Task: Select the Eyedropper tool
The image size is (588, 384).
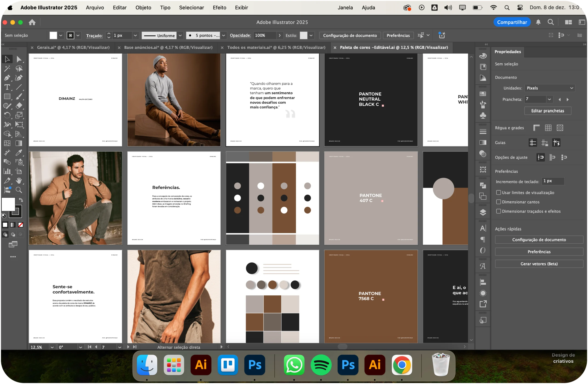Action: 19,153
